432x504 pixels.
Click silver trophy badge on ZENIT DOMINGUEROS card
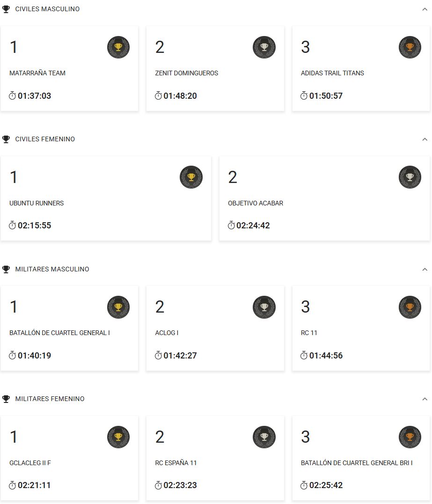coord(264,47)
